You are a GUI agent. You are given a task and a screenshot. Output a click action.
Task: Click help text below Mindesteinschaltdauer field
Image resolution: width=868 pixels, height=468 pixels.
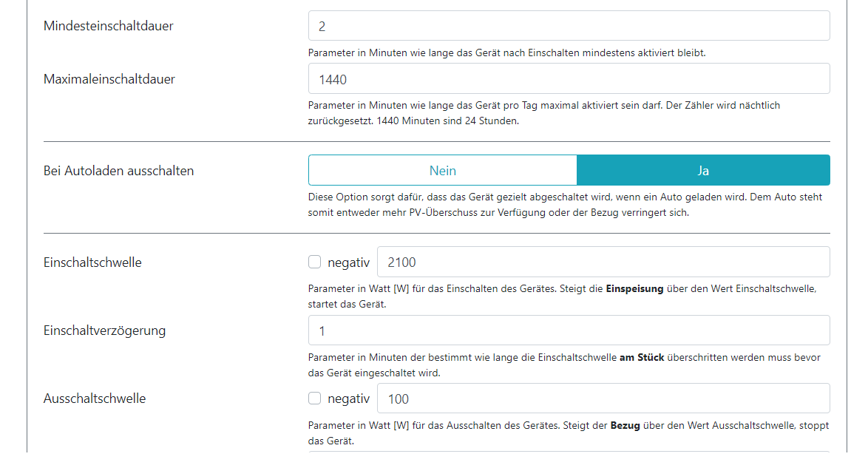click(507, 52)
